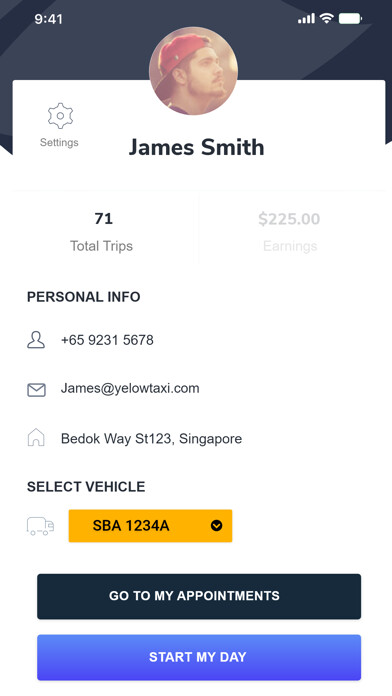Viewport: 392px width, 696px height.
Task: Tap the person icon beside phone number
Action: (x=36, y=340)
